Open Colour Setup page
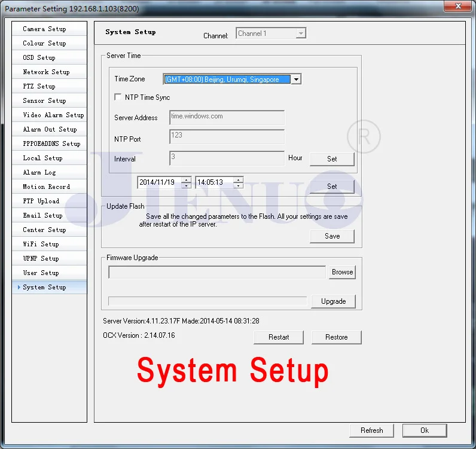This screenshot has height=449, width=476. [x=49, y=43]
